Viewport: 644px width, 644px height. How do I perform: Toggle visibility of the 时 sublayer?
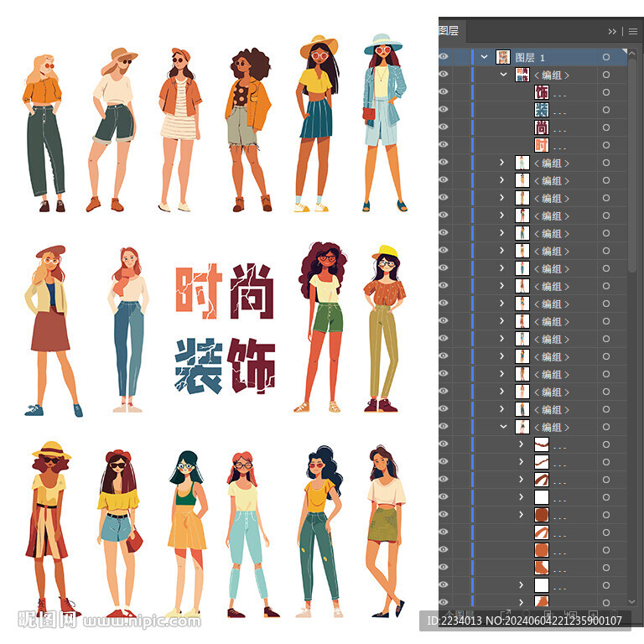pyautogui.click(x=444, y=145)
